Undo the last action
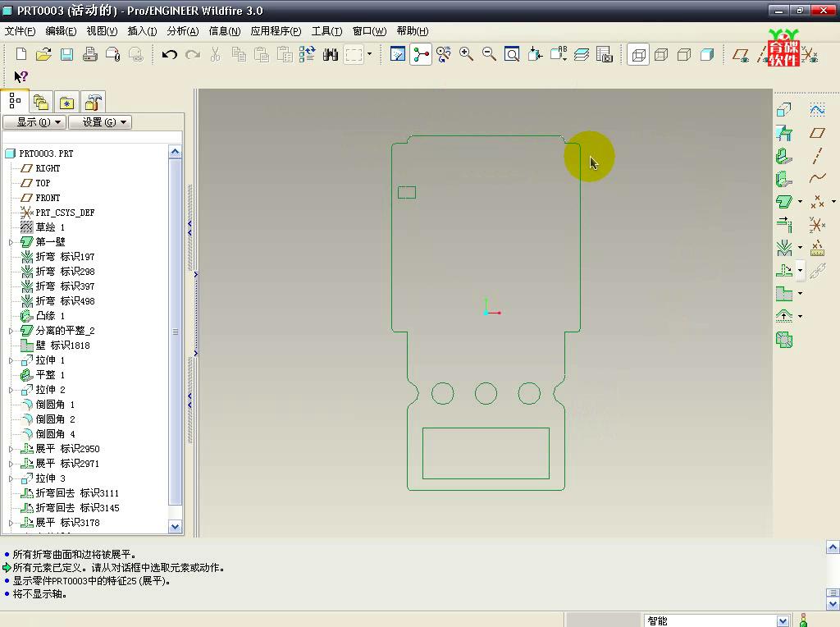The image size is (840, 627). [x=169, y=54]
